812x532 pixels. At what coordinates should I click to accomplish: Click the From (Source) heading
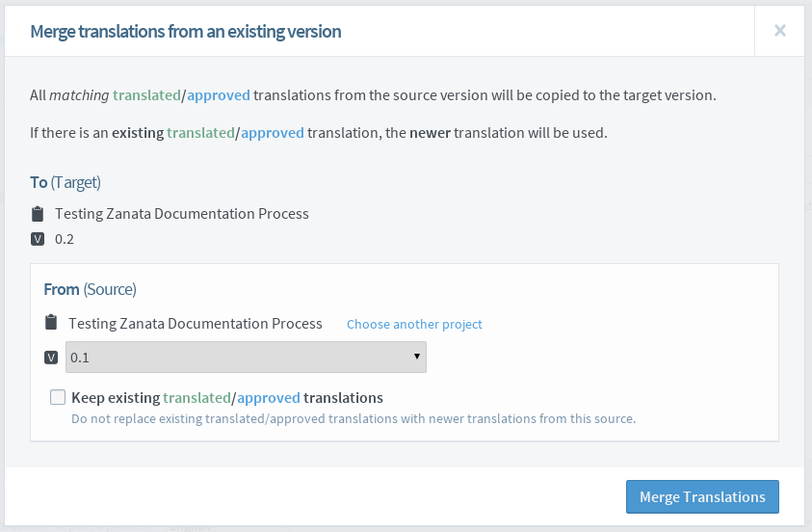tap(91, 289)
